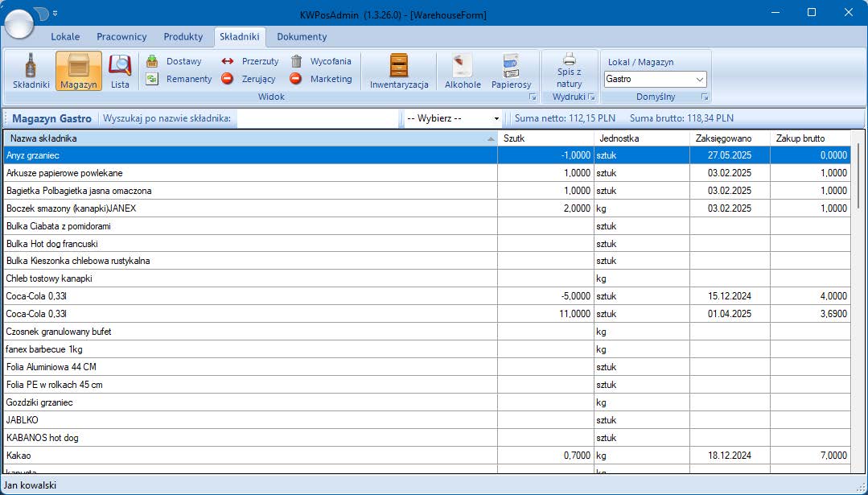Image resolution: width=868 pixels, height=495 pixels.
Task: Click the ingredient name search field
Action: [x=317, y=118]
